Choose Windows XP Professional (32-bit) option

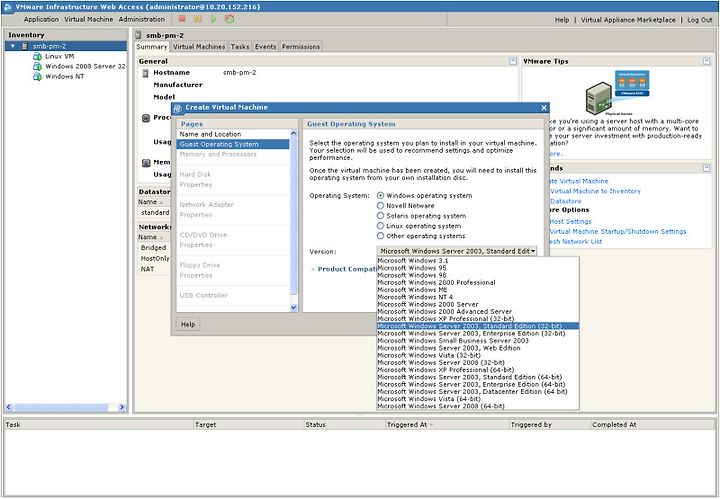[x=478, y=319]
